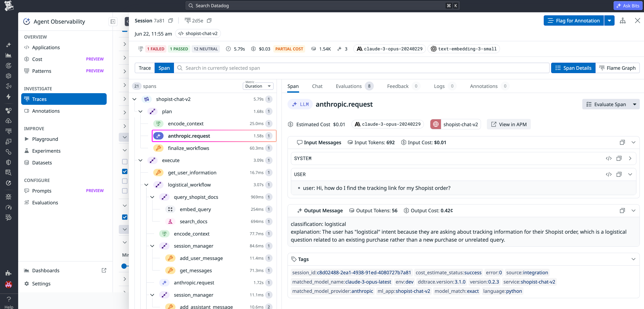Open the Evaluate Span dropdown
The height and width of the screenshot is (309, 644).
[x=635, y=104]
